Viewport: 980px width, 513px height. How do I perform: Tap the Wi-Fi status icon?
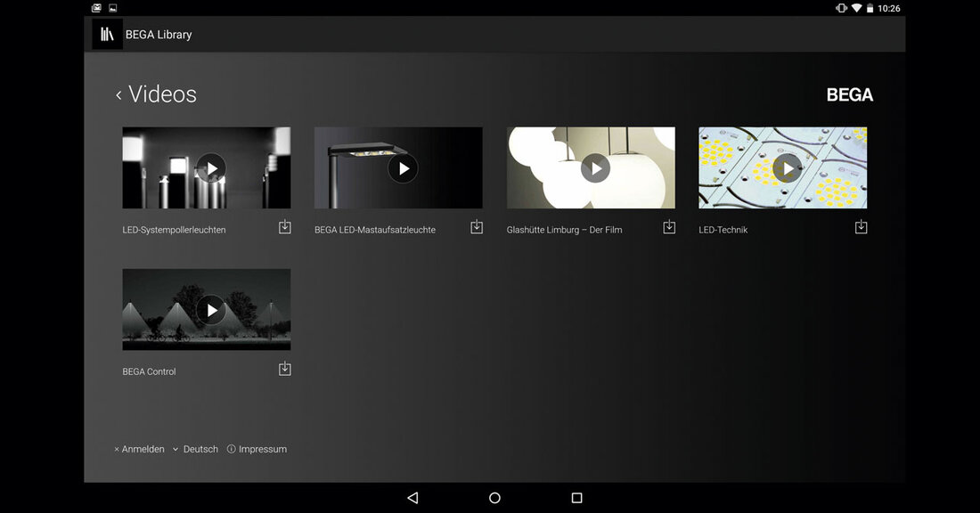(856, 8)
